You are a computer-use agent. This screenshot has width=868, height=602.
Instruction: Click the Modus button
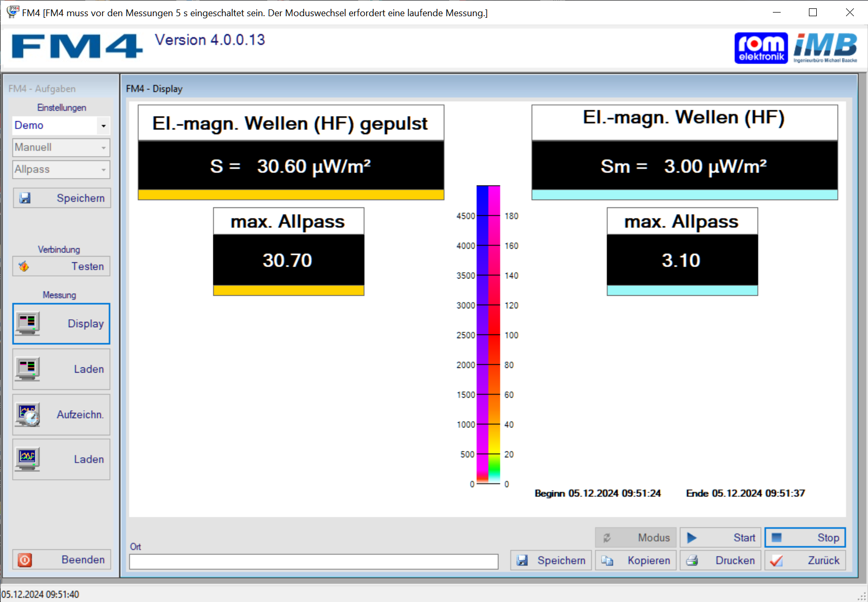click(635, 538)
